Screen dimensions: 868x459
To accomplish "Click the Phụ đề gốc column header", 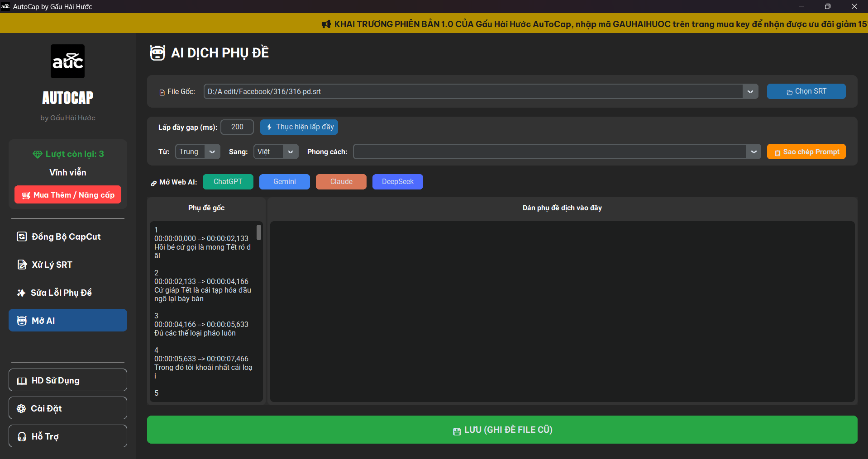I will 206,208.
